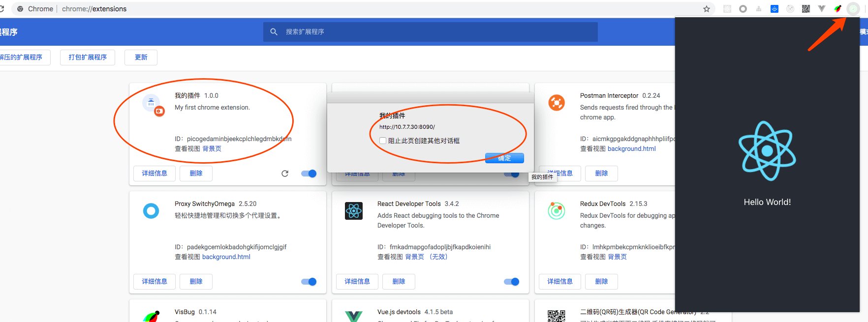This screenshot has width=868, height=322.
Task: Click http://10.7.7.30:8090/ text in dialog
Action: pos(407,127)
